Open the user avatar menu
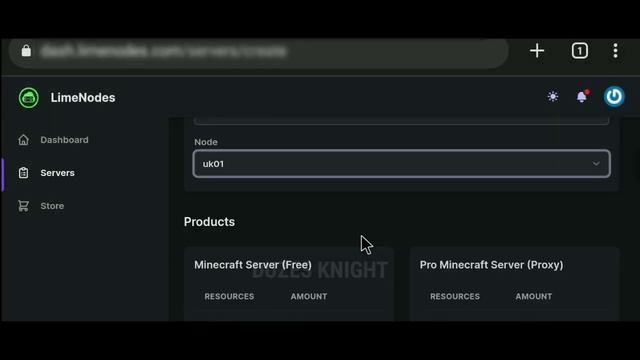The width and height of the screenshot is (640, 360). coord(614,97)
